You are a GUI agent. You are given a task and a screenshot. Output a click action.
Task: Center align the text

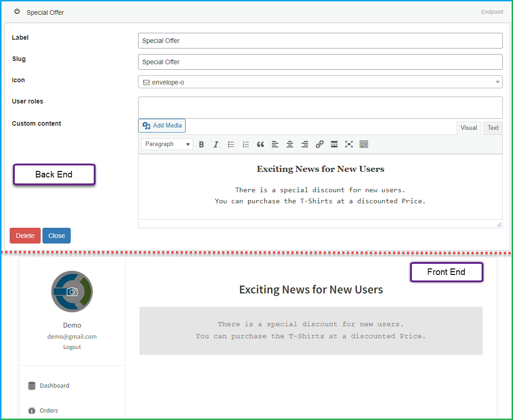click(x=290, y=144)
